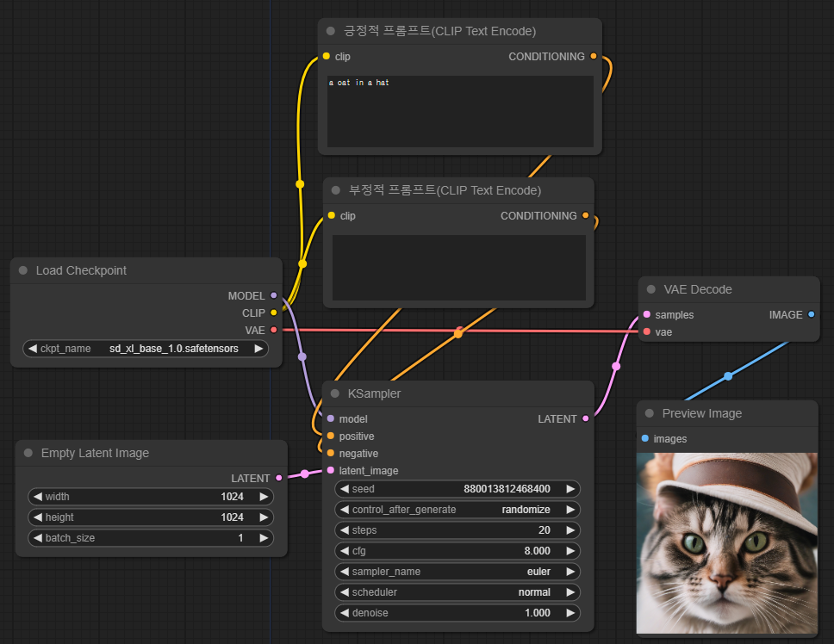
Task: Click LATENT output socket on Empty Latent Image
Action: pos(278,478)
